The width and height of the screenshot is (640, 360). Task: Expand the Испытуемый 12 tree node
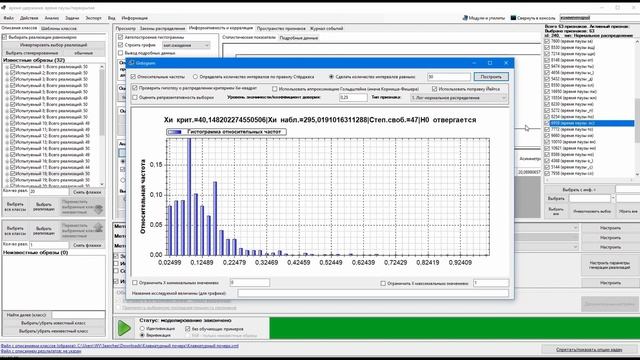[x=7, y=136]
